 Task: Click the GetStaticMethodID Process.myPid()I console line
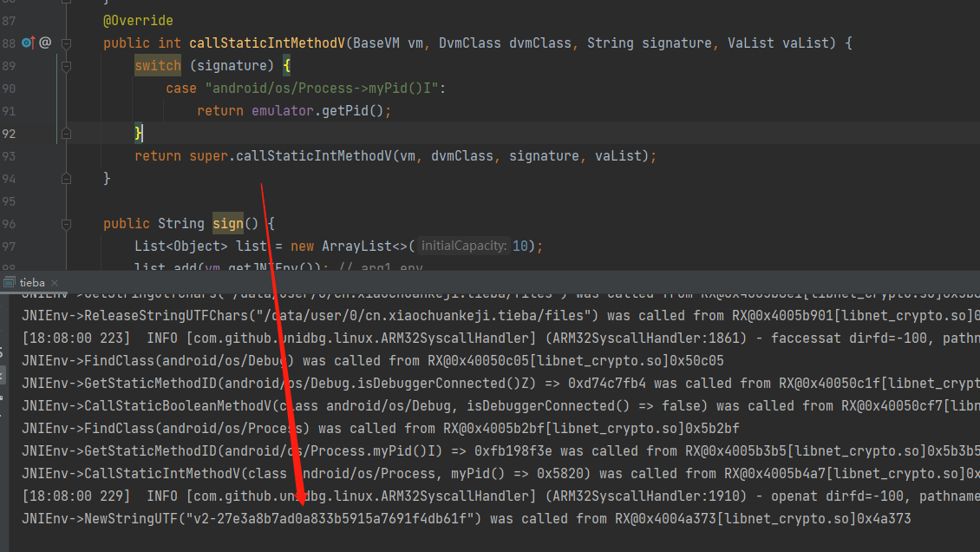[500, 450]
